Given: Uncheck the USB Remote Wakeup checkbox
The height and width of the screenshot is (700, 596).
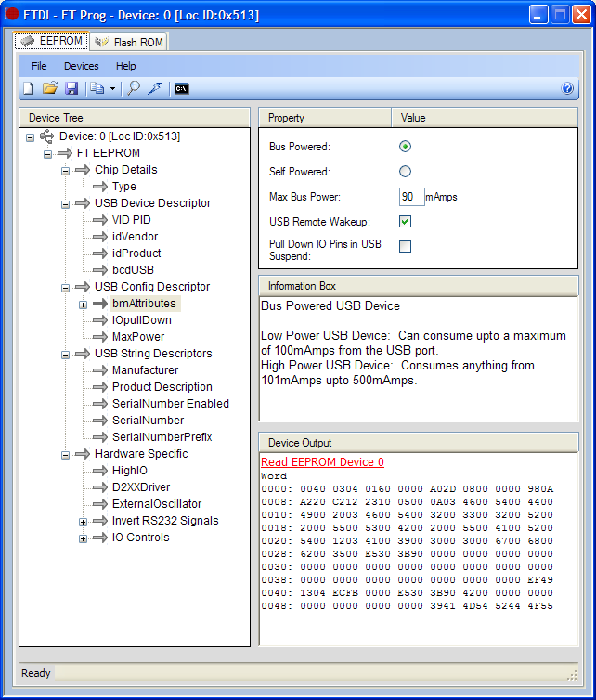Looking at the screenshot, I should [405, 222].
